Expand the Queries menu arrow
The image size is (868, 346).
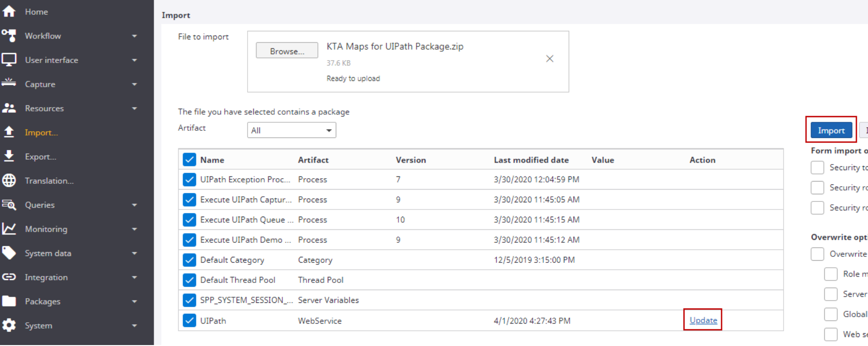click(134, 205)
